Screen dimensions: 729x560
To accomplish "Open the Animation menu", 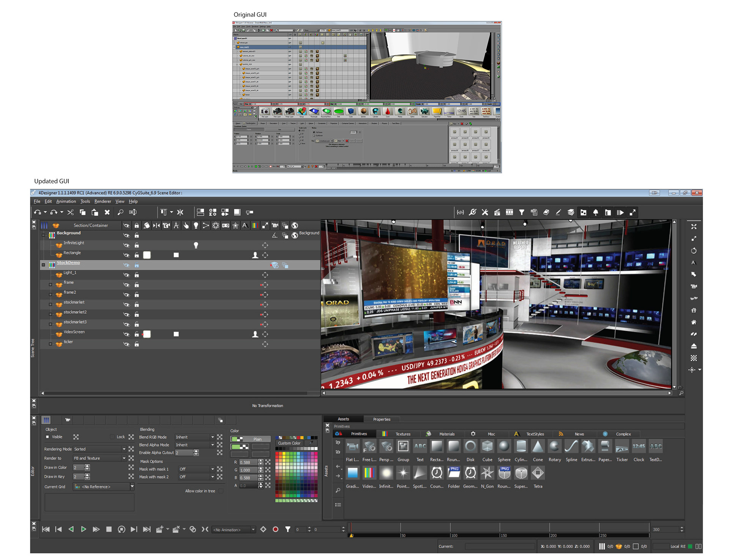I will (66, 201).
